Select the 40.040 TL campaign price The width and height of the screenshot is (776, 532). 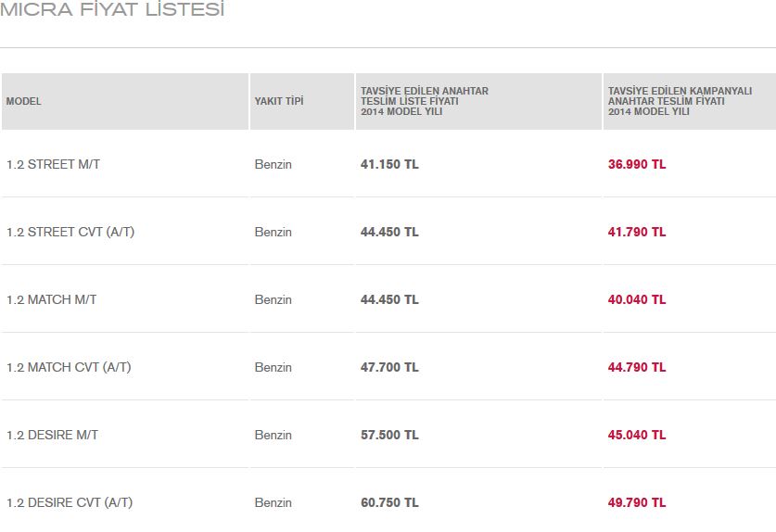tap(636, 300)
